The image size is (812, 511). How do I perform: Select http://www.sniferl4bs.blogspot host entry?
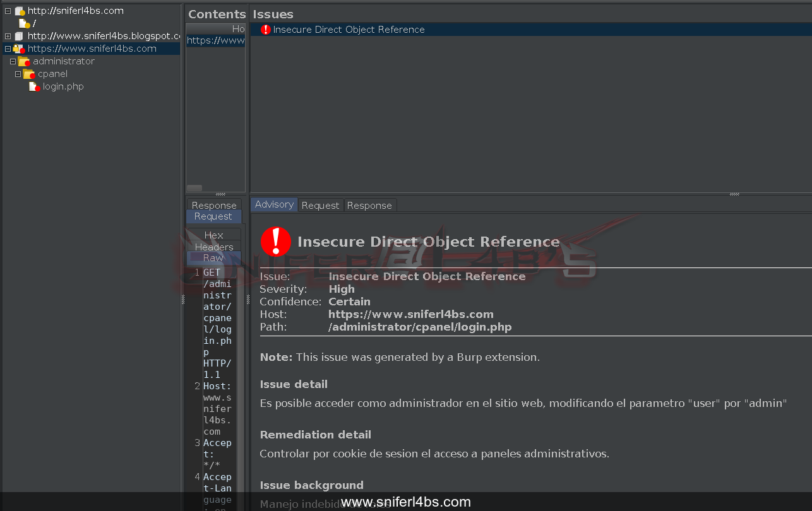[104, 36]
